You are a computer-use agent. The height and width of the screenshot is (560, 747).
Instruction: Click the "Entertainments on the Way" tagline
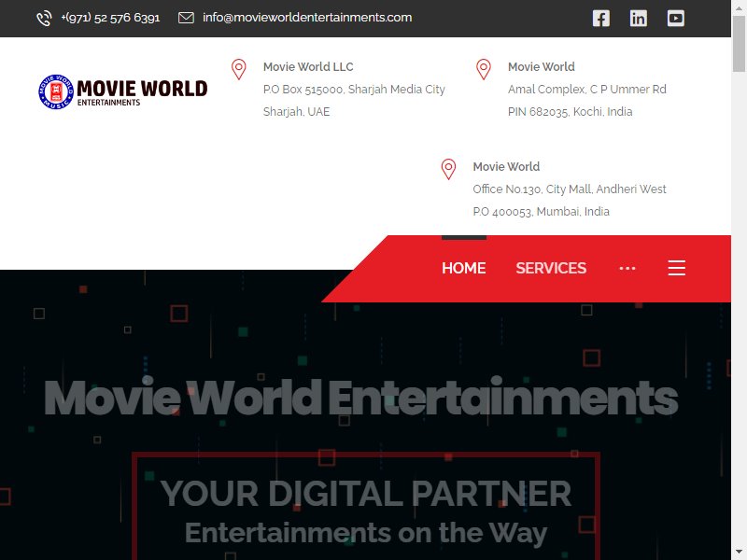[366, 532]
